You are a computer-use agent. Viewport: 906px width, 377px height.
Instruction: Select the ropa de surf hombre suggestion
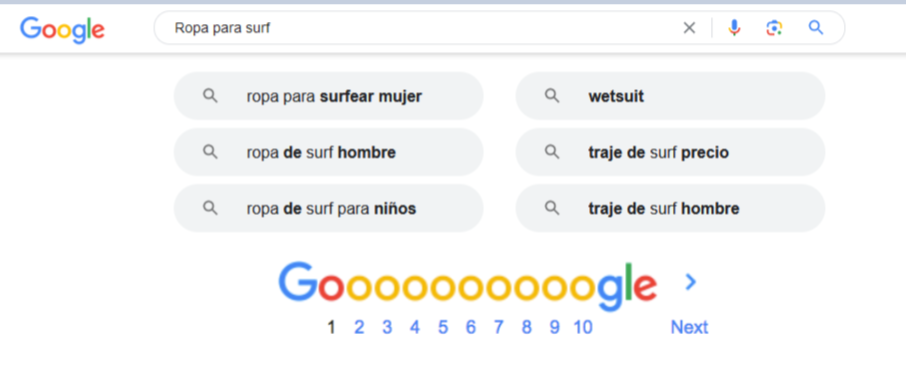(328, 152)
